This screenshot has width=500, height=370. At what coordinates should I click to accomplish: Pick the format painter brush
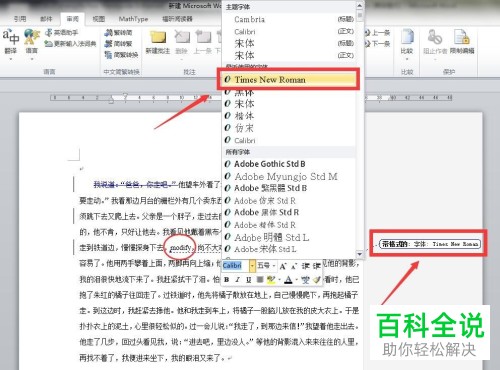(317, 280)
